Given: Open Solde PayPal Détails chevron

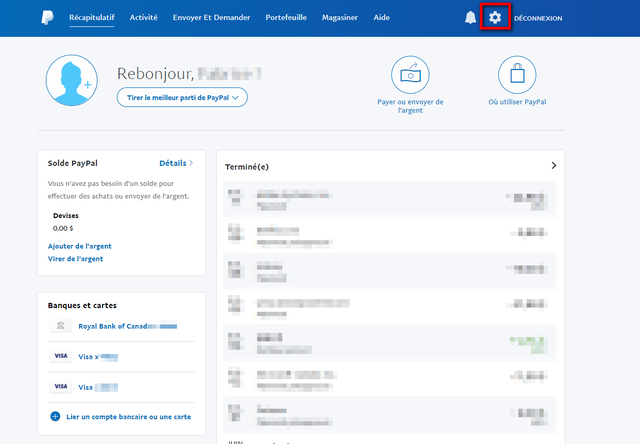Looking at the screenshot, I should coord(190,163).
